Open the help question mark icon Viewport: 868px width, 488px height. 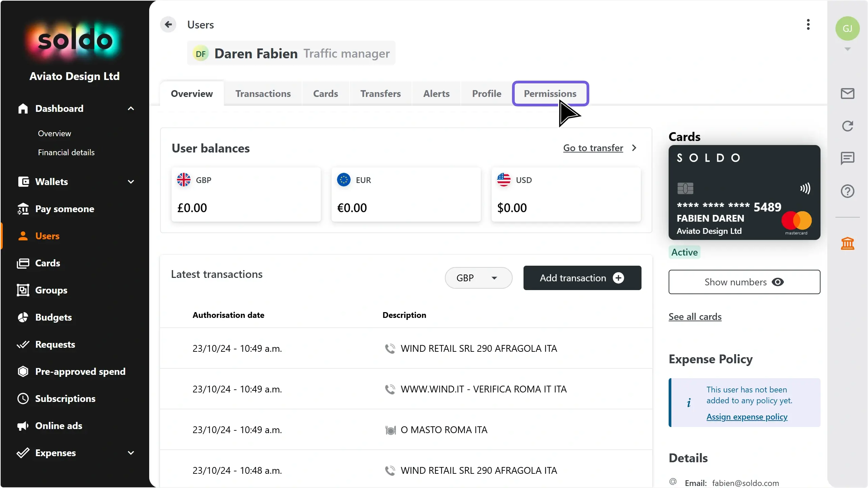tap(847, 191)
